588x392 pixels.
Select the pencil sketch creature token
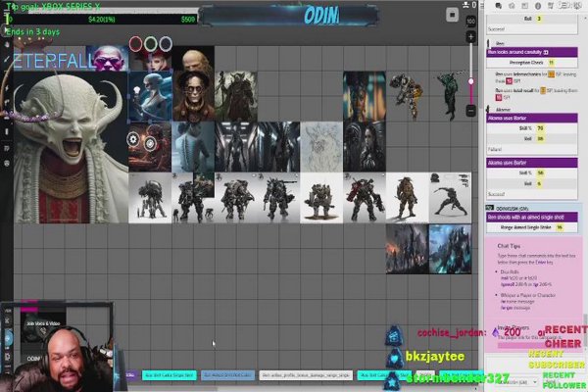pos(321,147)
